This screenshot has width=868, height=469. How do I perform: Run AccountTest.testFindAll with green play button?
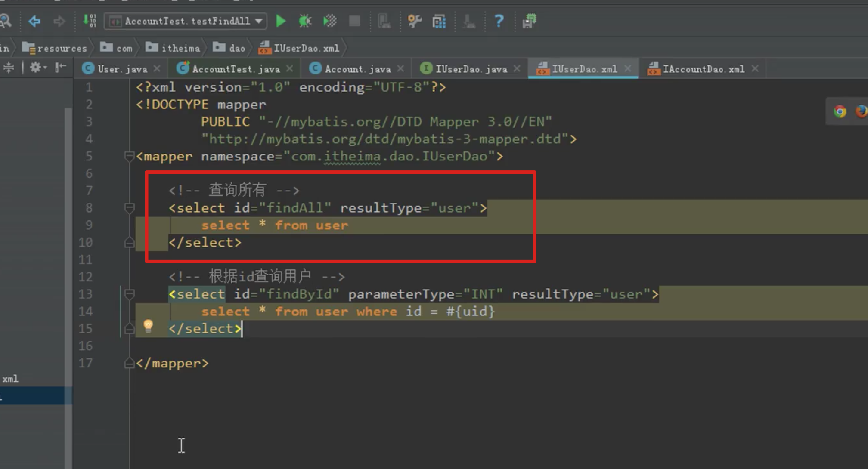tap(281, 21)
